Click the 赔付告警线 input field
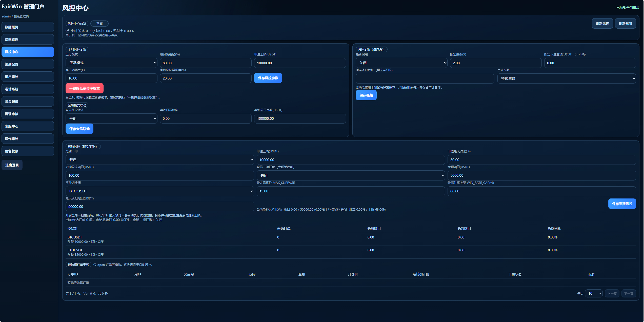This screenshot has width=644, height=322. coord(205,63)
